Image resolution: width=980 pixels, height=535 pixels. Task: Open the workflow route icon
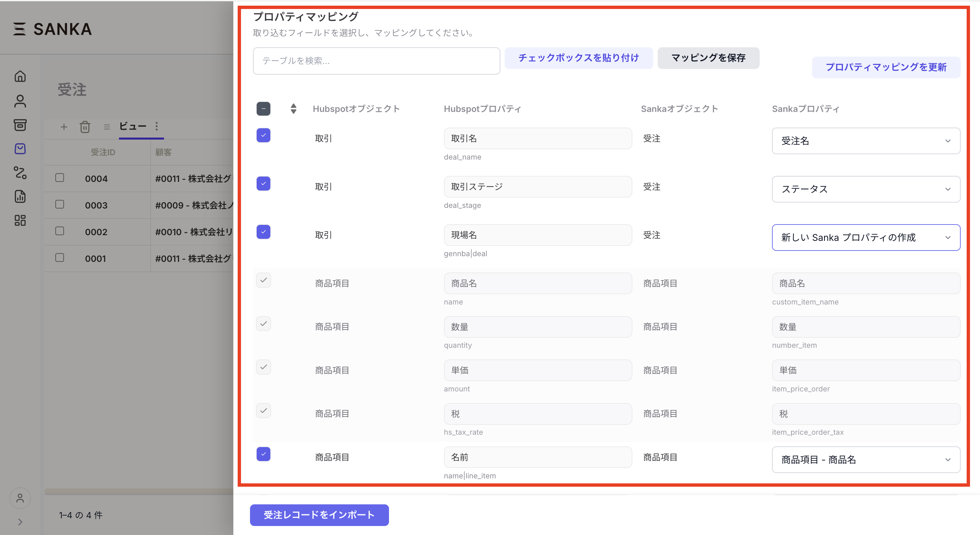[x=20, y=173]
